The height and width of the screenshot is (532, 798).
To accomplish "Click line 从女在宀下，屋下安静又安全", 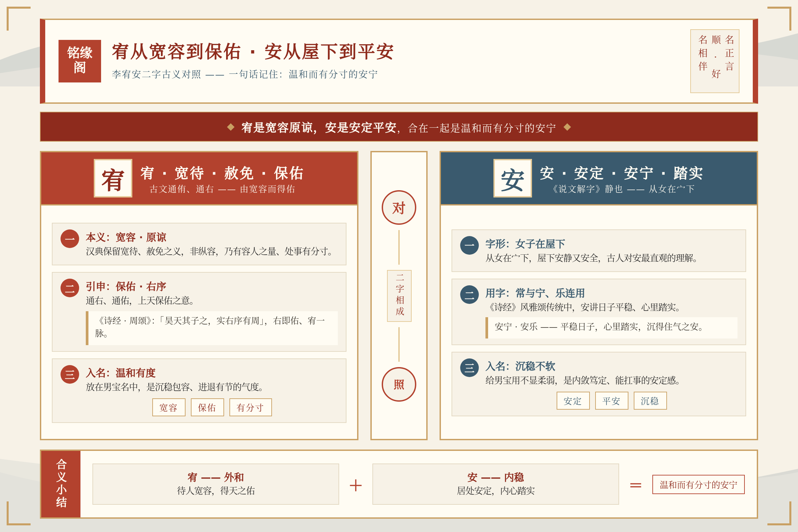I will pyautogui.click(x=592, y=258).
